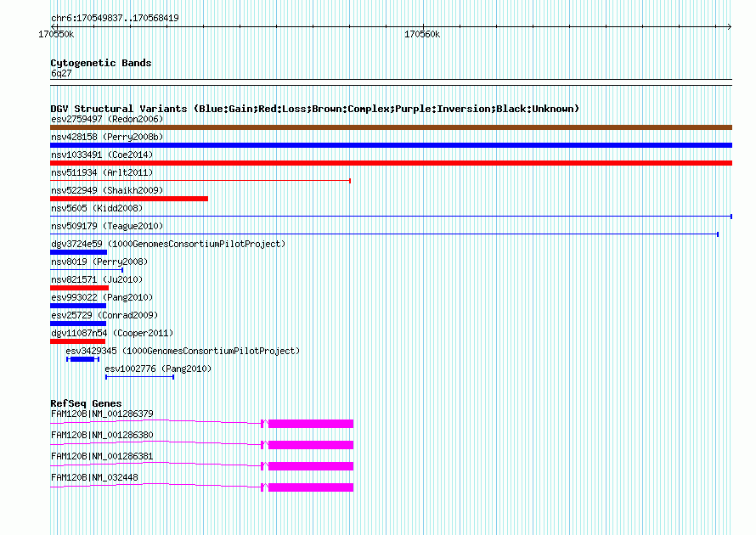
Task: Select the 170550k ruler label
Action: (x=56, y=35)
